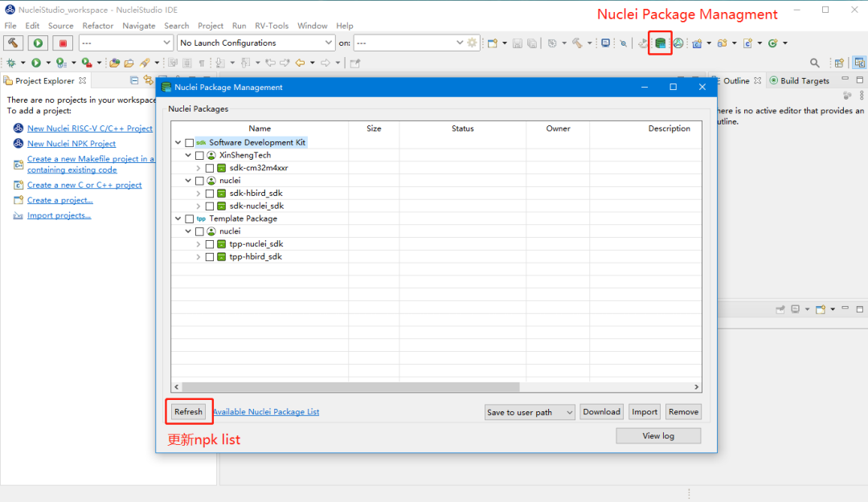Image resolution: width=868 pixels, height=502 pixels.
Task: Click the hammer Build button in launch bar
Action: 13,43
